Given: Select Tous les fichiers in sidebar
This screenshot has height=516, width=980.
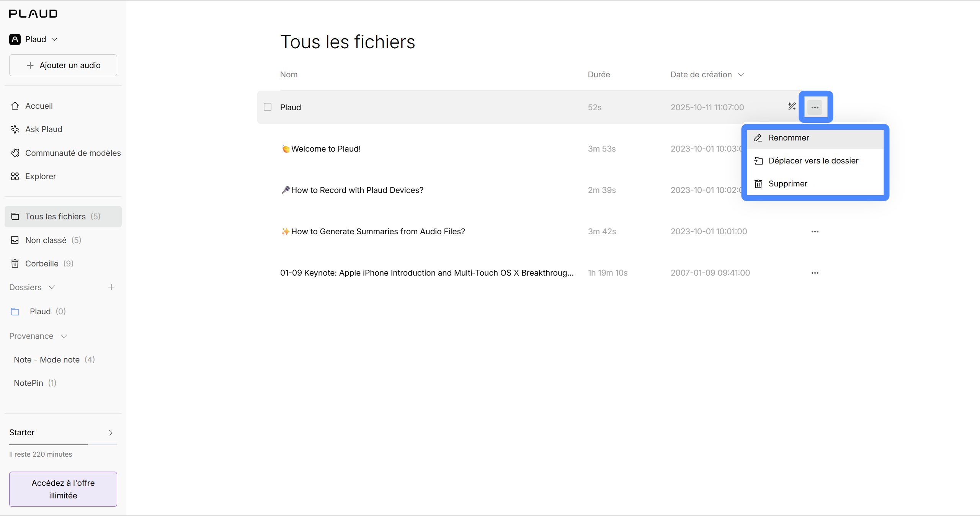Looking at the screenshot, I should pos(63,217).
